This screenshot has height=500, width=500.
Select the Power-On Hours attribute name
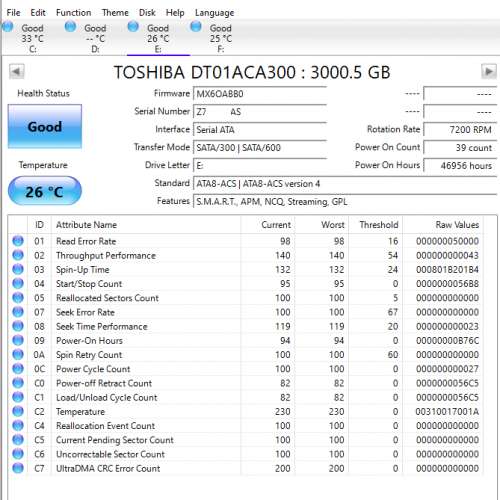point(89,341)
